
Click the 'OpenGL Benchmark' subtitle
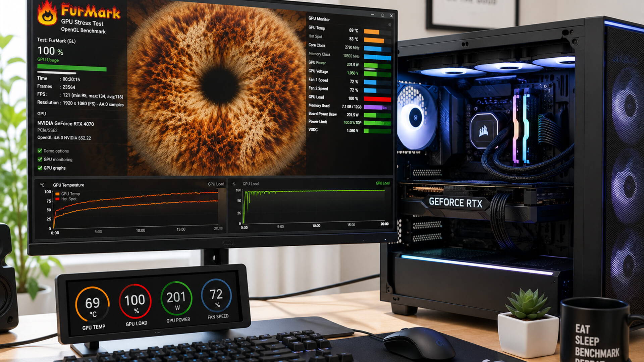[83, 31]
